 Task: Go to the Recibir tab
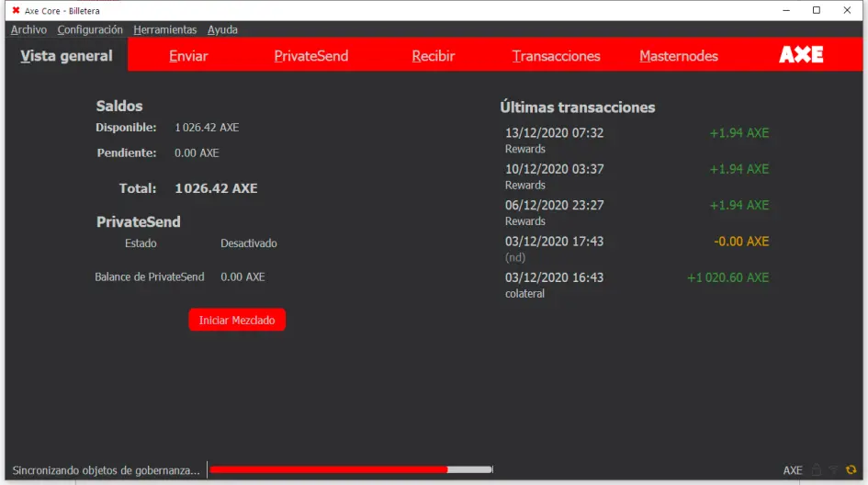pos(434,56)
